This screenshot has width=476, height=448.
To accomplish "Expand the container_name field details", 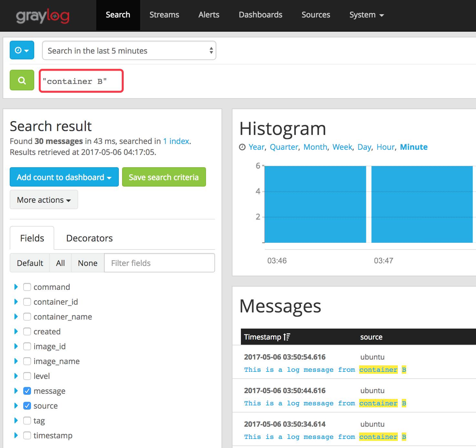I will pyautogui.click(x=16, y=317).
